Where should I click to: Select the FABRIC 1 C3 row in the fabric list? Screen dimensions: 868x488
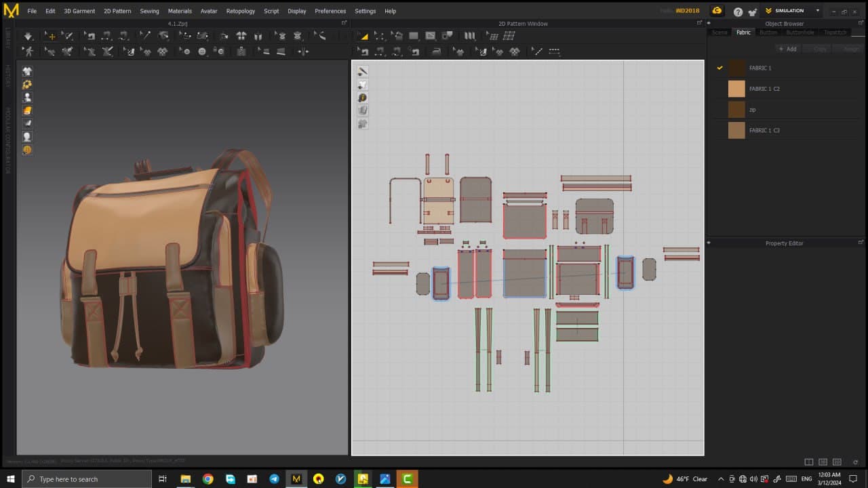pos(786,130)
